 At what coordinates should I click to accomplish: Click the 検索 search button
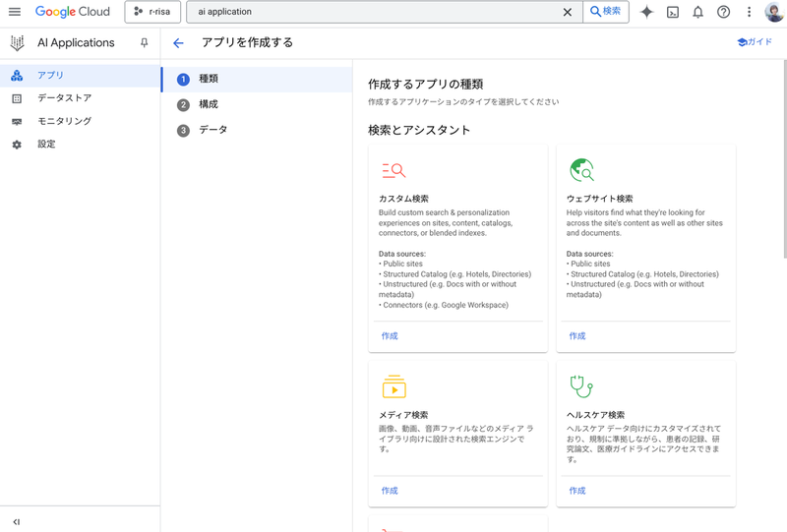(x=606, y=12)
